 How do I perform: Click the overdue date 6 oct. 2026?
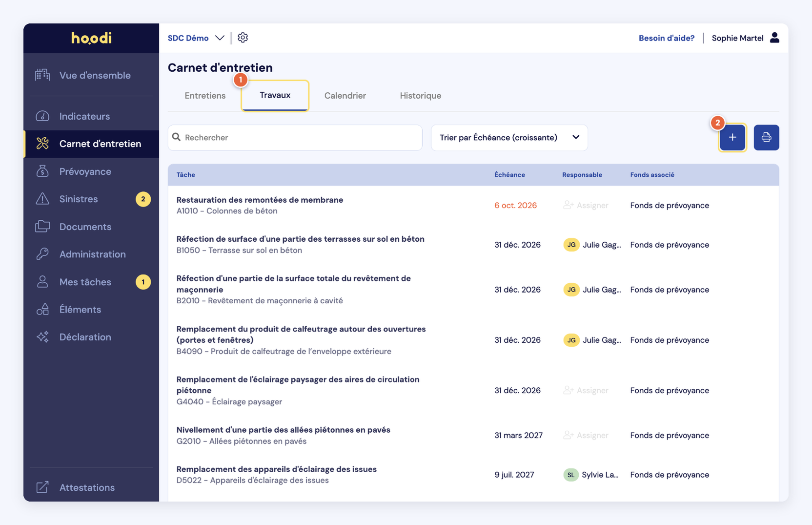click(x=515, y=205)
